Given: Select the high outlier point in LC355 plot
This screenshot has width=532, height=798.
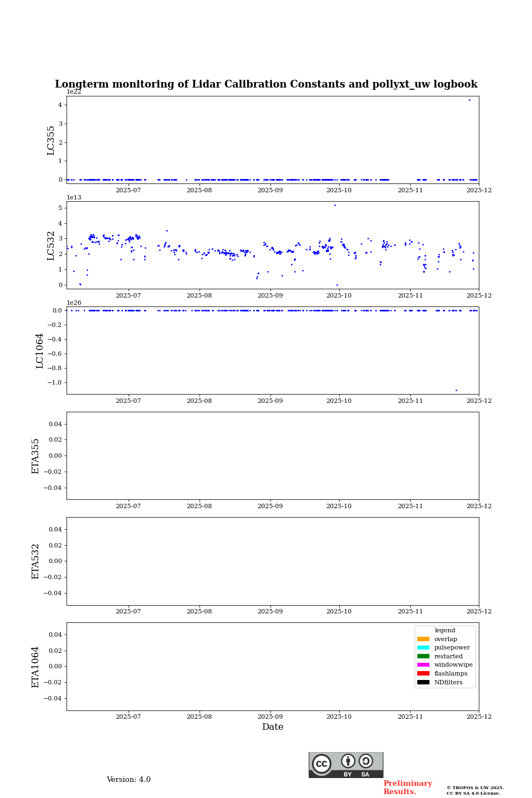Looking at the screenshot, I should pos(469,100).
